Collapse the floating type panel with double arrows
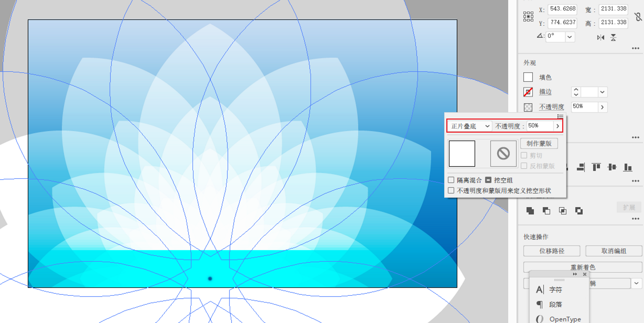Viewport: 644px width, 323px height. click(x=575, y=274)
